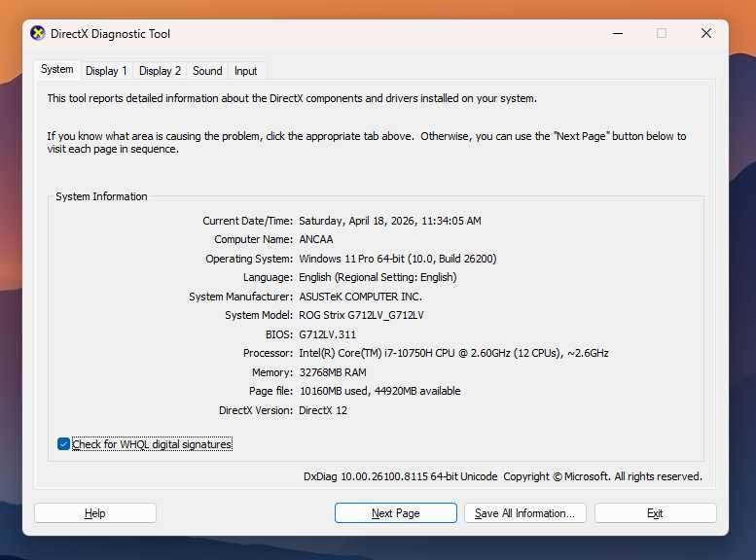Click DirectX Version value DirectX 12
This screenshot has height=560, width=756.
(x=323, y=410)
